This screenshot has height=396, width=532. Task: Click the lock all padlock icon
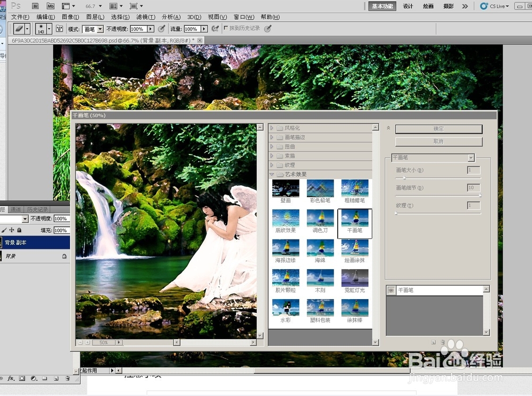click(19, 230)
